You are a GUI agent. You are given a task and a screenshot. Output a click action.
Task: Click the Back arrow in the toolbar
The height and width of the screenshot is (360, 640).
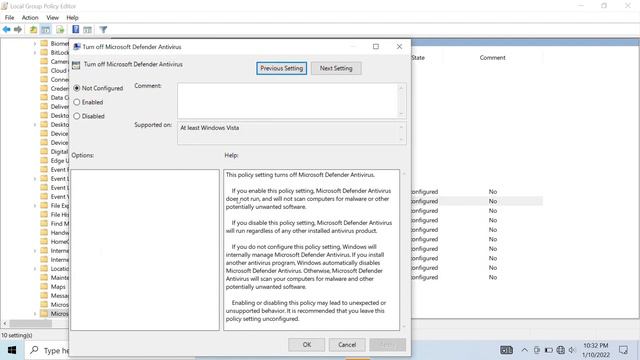point(7,29)
